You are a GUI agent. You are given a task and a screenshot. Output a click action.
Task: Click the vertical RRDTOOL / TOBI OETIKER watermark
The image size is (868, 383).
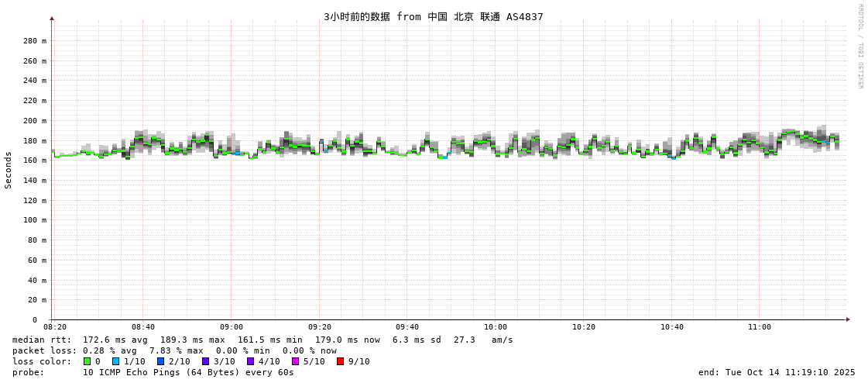[859, 47]
